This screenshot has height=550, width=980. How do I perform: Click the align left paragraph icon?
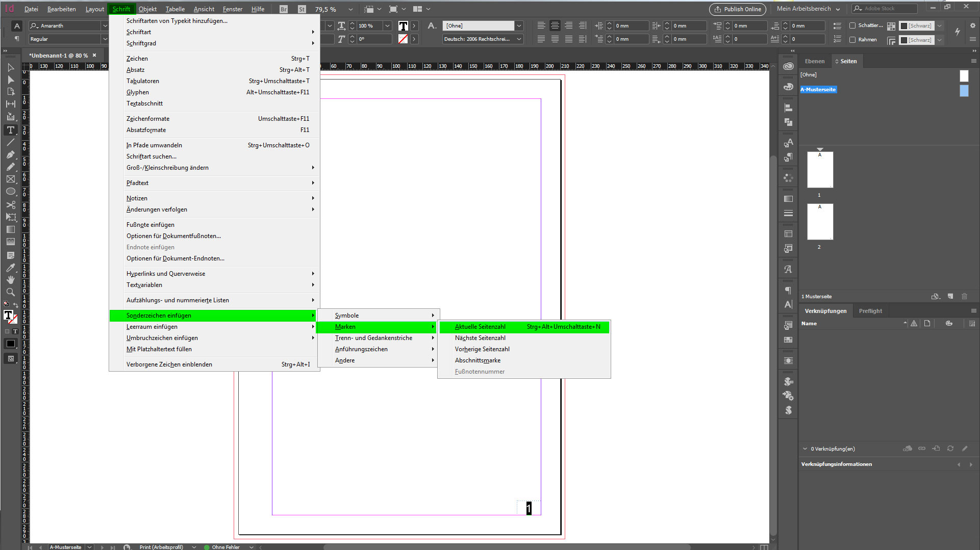point(541,25)
